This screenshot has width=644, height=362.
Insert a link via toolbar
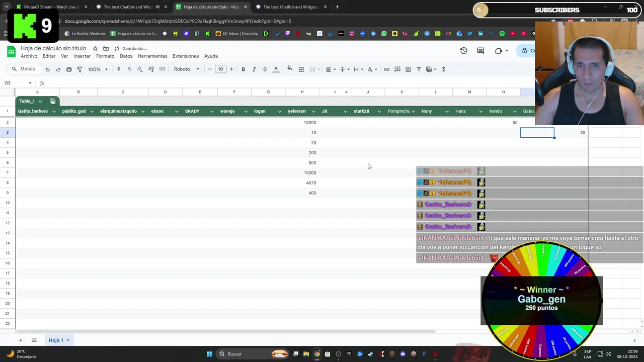(386, 69)
